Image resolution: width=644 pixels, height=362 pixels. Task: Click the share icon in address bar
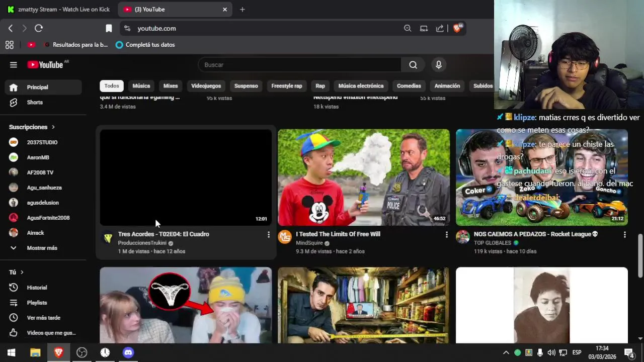tap(440, 29)
